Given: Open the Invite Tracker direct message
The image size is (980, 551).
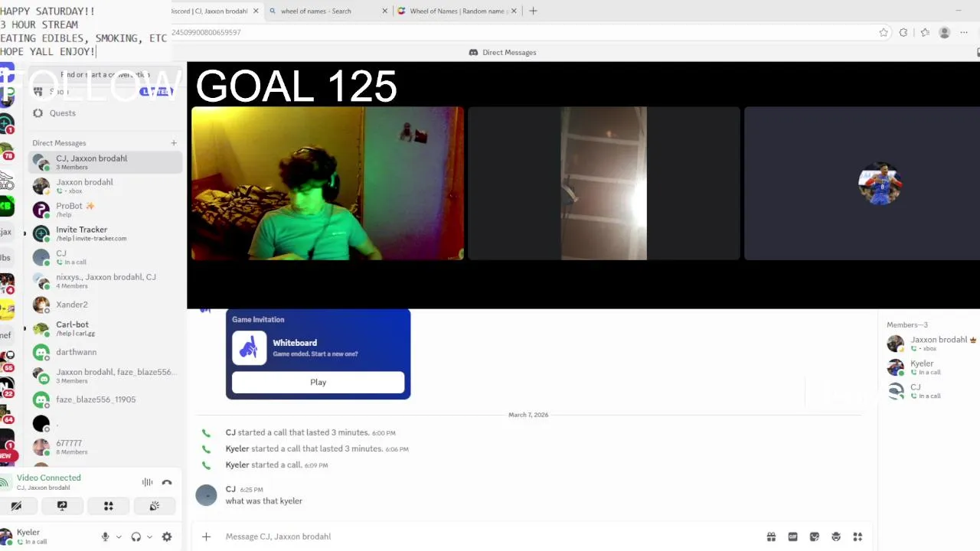Looking at the screenshot, I should (x=105, y=233).
